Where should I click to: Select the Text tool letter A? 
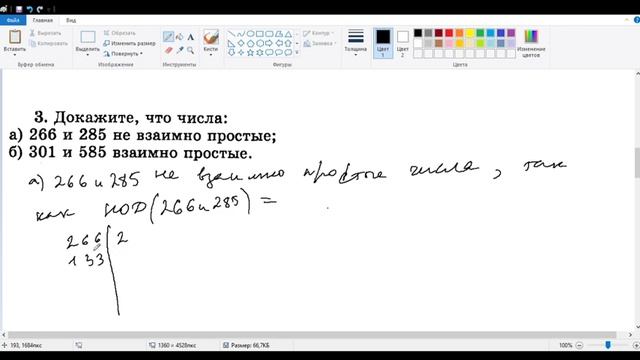click(191, 37)
